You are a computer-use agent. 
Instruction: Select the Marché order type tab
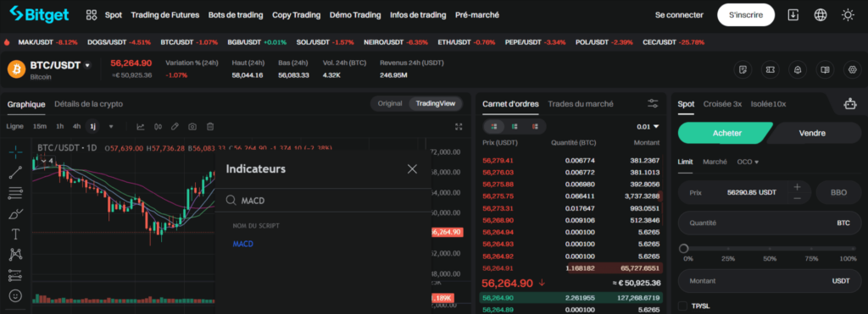715,162
